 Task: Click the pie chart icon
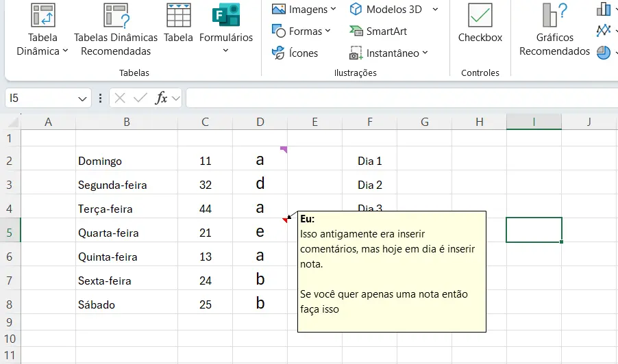coord(604,52)
